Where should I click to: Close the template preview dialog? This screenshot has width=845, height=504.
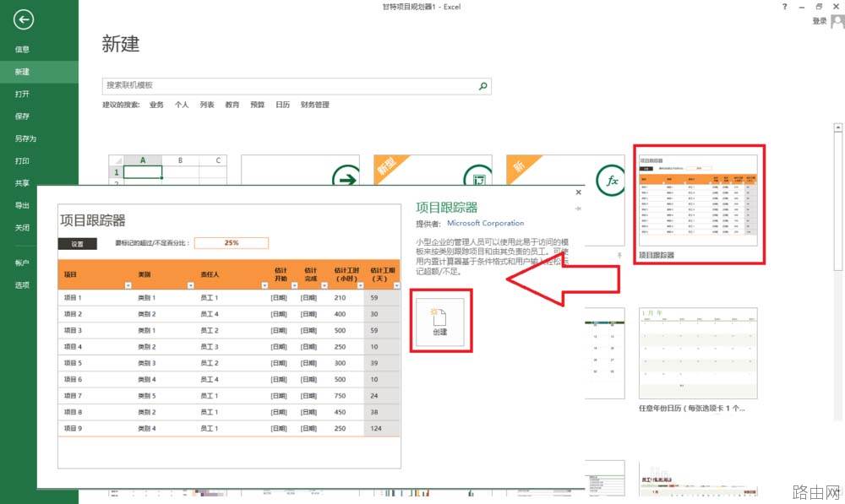click(578, 192)
